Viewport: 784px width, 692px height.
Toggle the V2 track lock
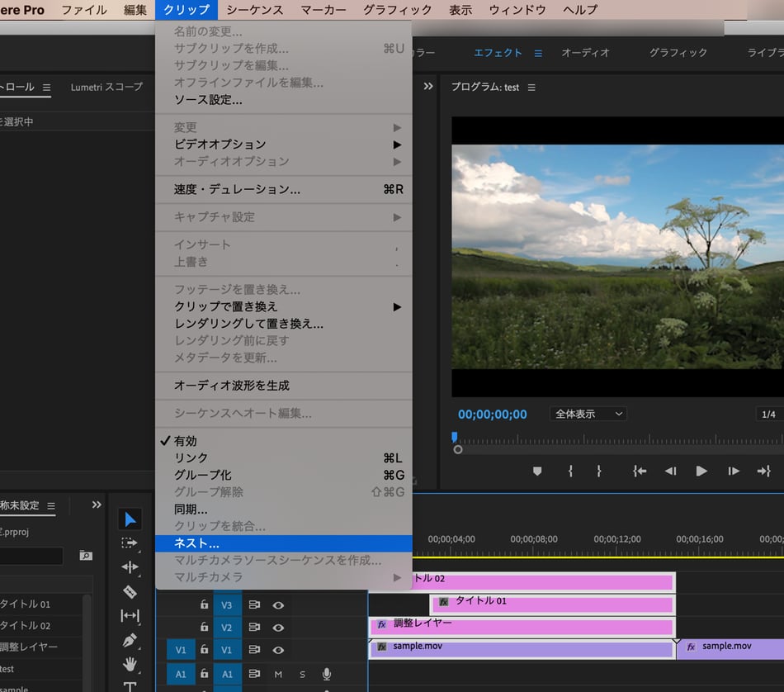click(x=204, y=628)
